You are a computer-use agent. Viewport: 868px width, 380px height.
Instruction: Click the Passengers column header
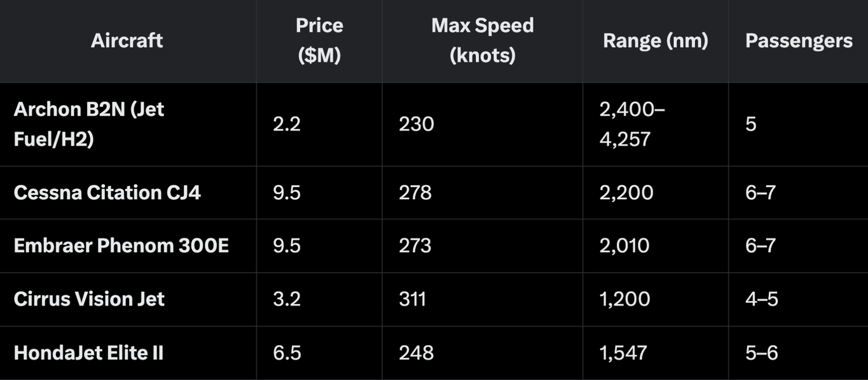click(799, 41)
